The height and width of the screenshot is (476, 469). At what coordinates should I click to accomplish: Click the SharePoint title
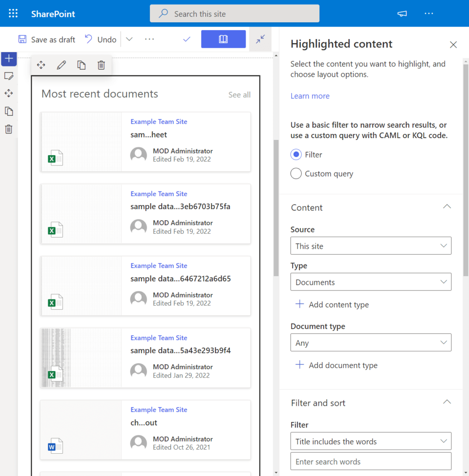[53, 13]
